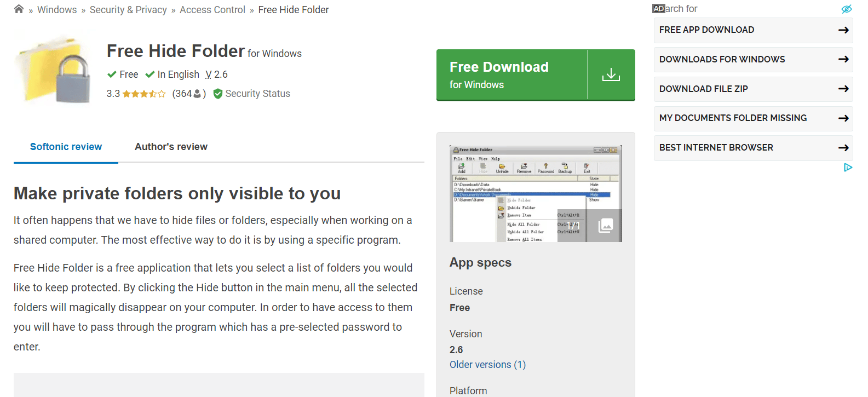Switch to the Author's review tab
The width and height of the screenshot is (868, 397).
(x=171, y=147)
